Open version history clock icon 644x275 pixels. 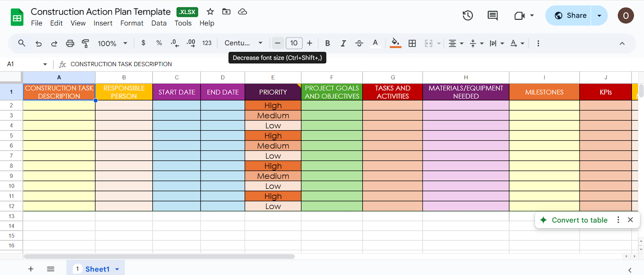pos(468,16)
